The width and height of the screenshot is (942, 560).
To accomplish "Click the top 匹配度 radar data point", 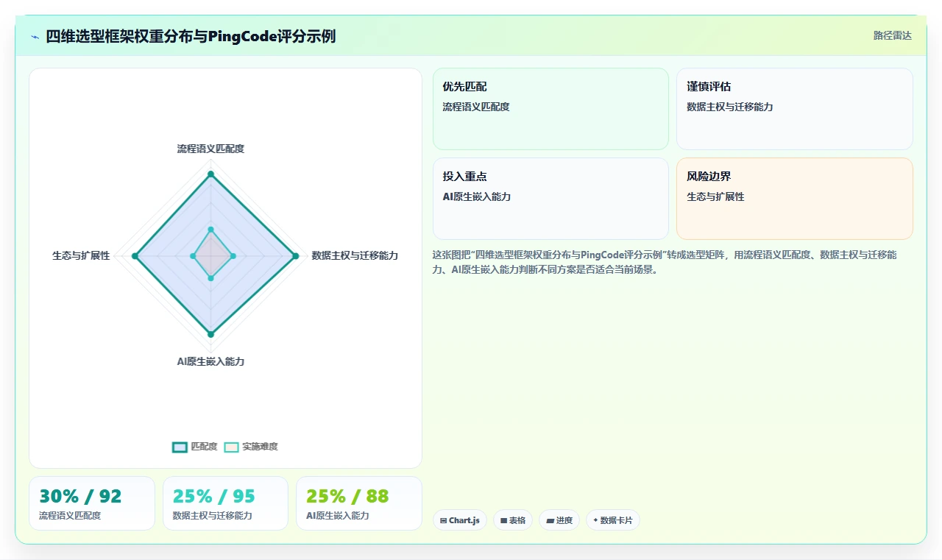I will (x=210, y=174).
